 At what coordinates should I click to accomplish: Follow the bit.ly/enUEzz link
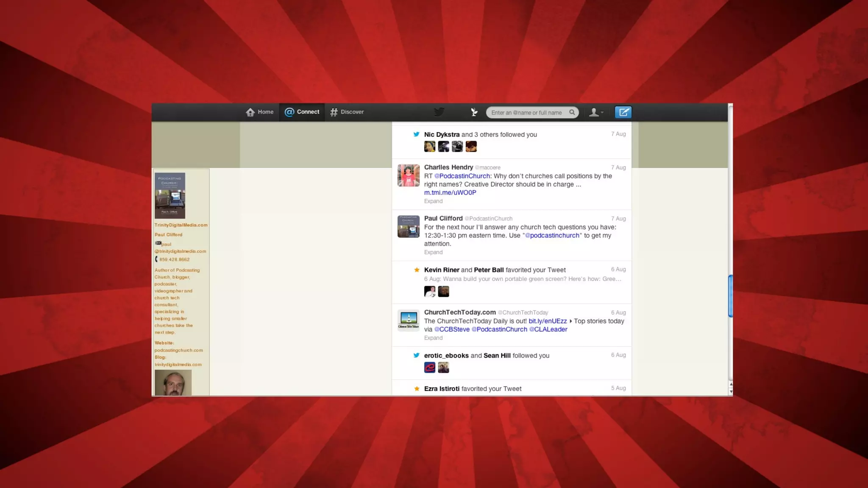[548, 322]
